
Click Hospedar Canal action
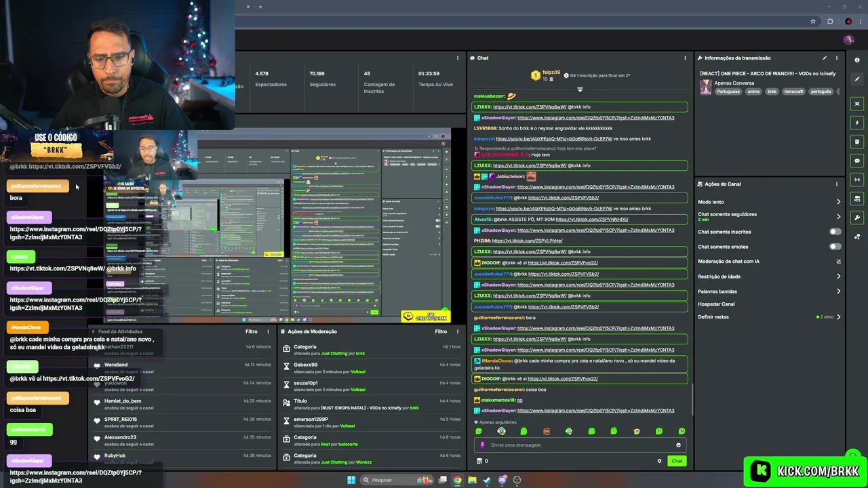716,304
